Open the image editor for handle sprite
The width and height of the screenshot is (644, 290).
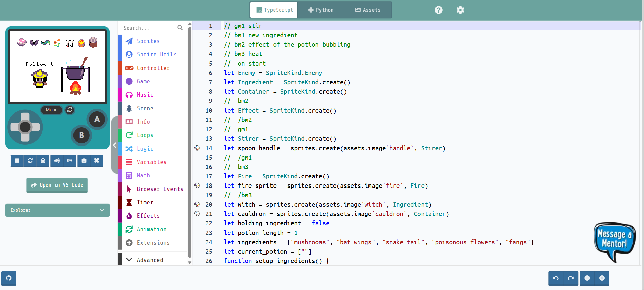(197, 148)
